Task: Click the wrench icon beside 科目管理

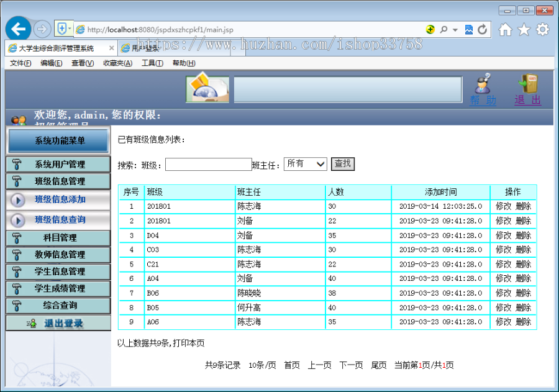Action: (x=16, y=238)
